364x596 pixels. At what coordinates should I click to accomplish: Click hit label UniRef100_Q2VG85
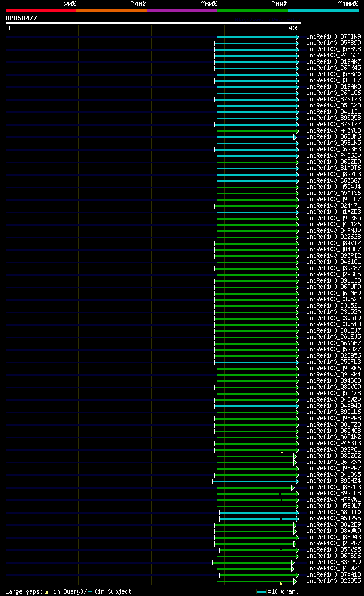pos(334,275)
